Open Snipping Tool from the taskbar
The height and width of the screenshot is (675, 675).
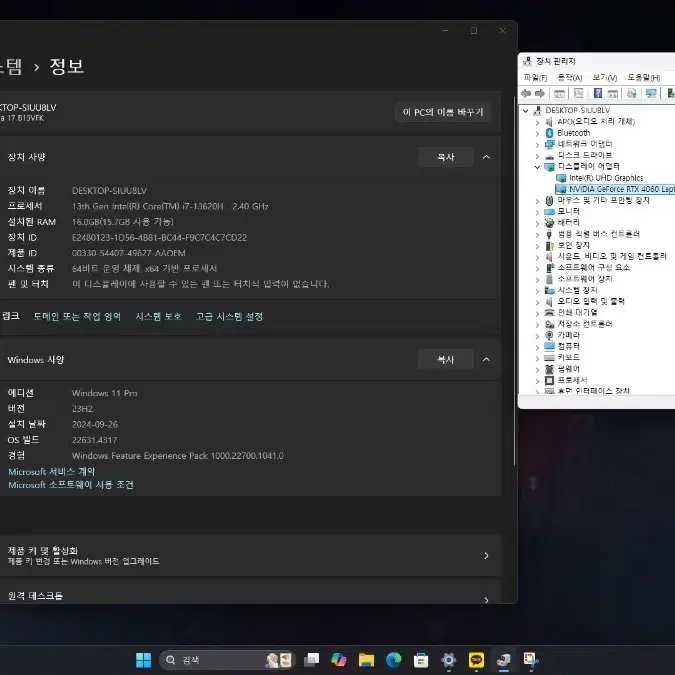531,660
